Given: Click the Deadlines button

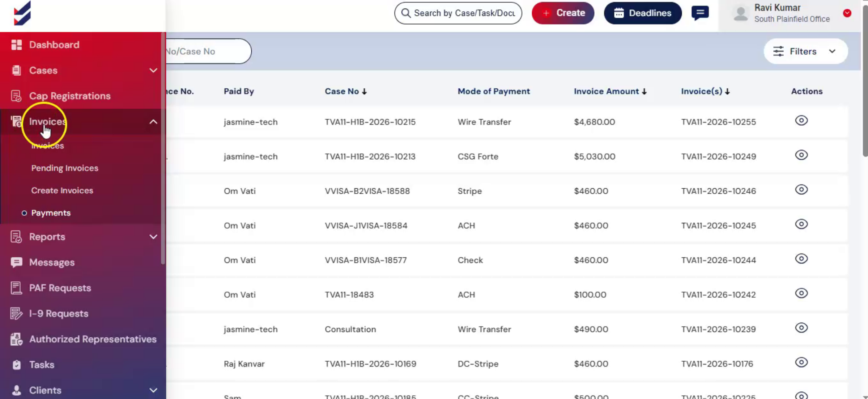Looking at the screenshot, I should 643,13.
